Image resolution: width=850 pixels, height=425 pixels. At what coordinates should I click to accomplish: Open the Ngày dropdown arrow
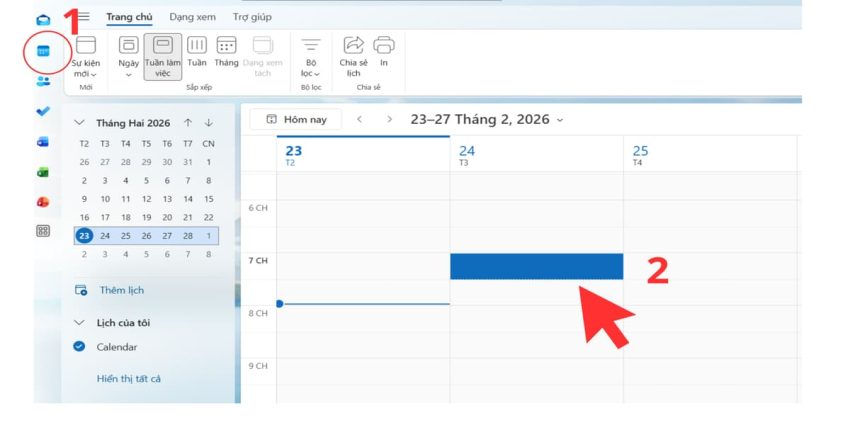pyautogui.click(x=128, y=75)
